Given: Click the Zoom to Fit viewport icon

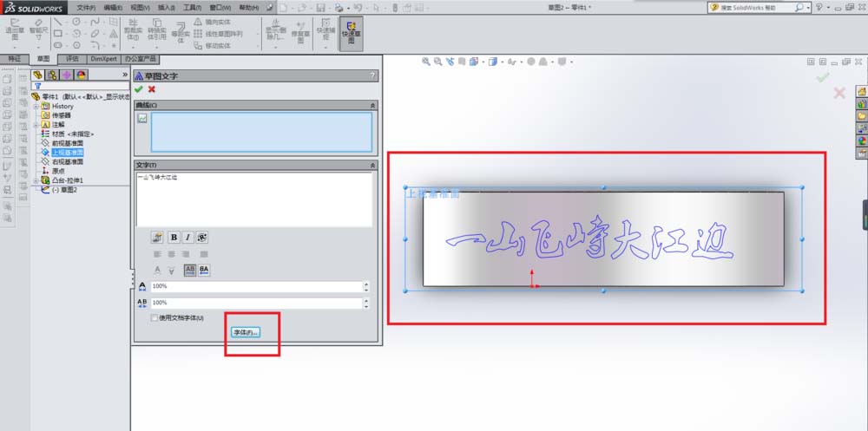Looking at the screenshot, I should pos(425,62).
